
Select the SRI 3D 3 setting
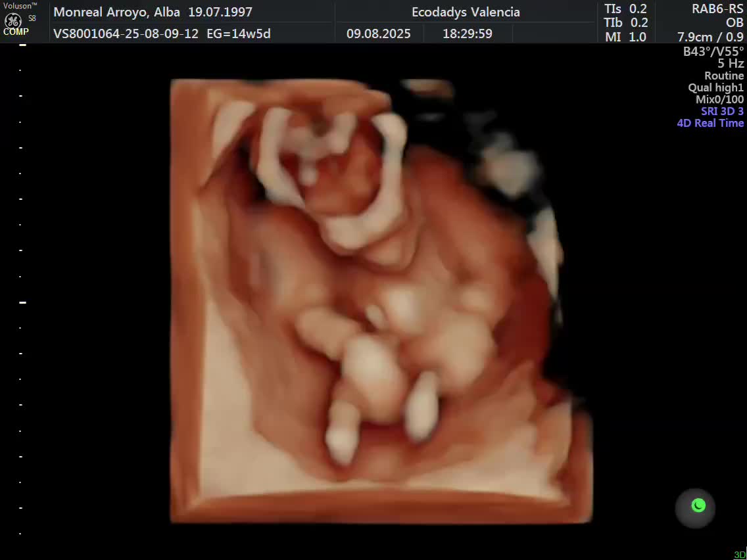pyautogui.click(x=722, y=111)
